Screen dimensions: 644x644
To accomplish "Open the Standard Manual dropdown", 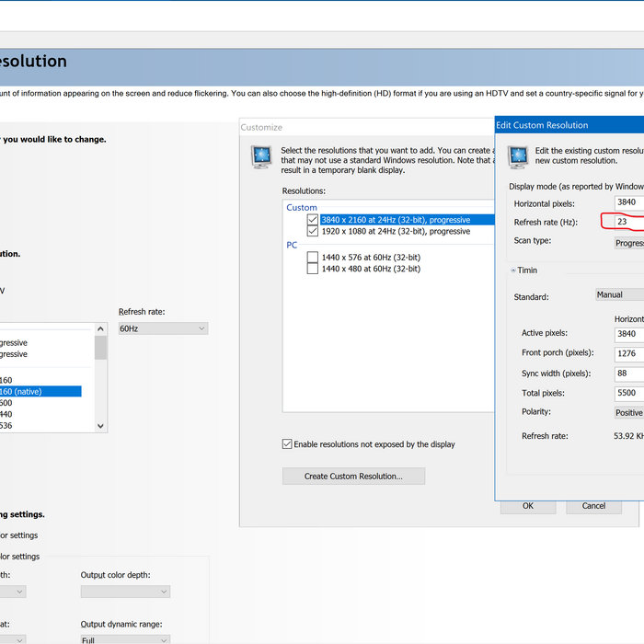I will click(x=620, y=294).
